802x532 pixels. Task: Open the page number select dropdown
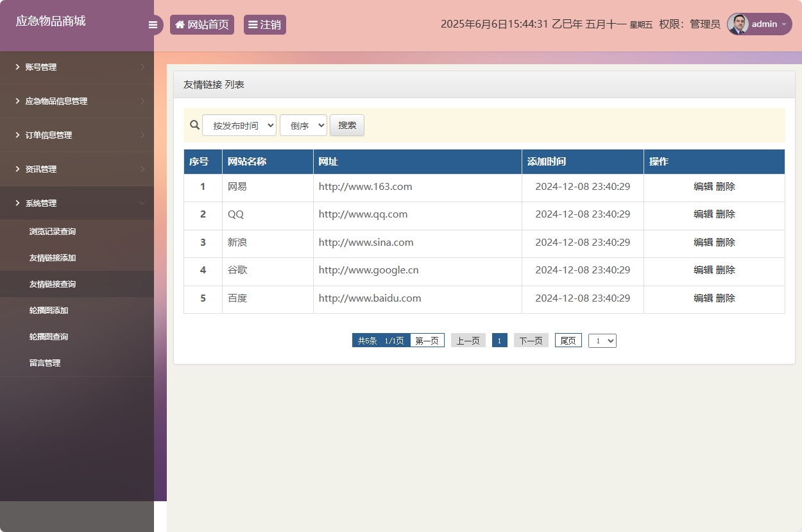[x=602, y=341]
